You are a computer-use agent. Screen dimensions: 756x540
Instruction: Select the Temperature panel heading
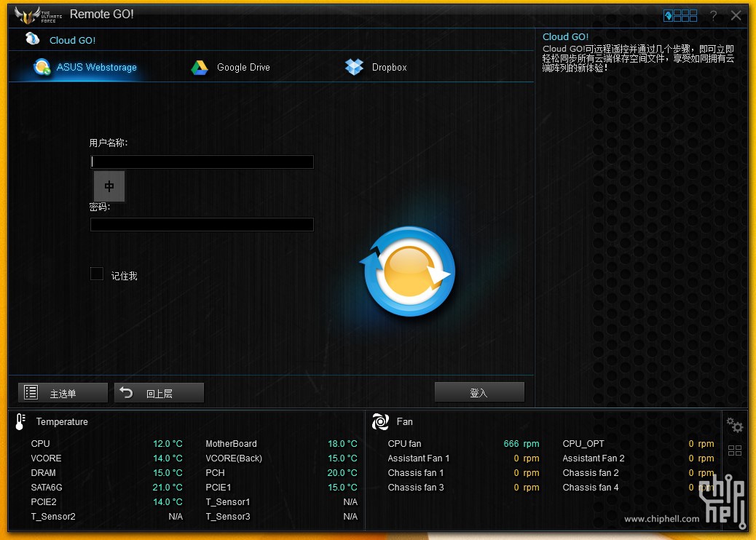point(62,421)
